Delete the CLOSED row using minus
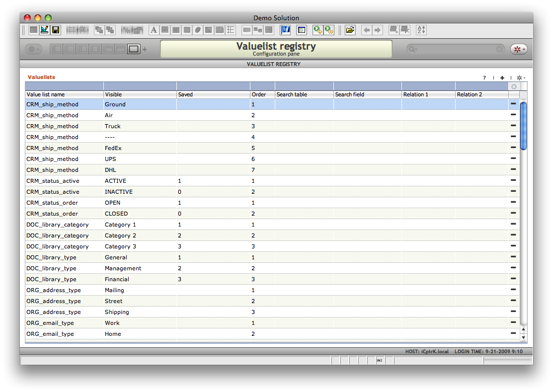553x392 pixels. [x=513, y=213]
